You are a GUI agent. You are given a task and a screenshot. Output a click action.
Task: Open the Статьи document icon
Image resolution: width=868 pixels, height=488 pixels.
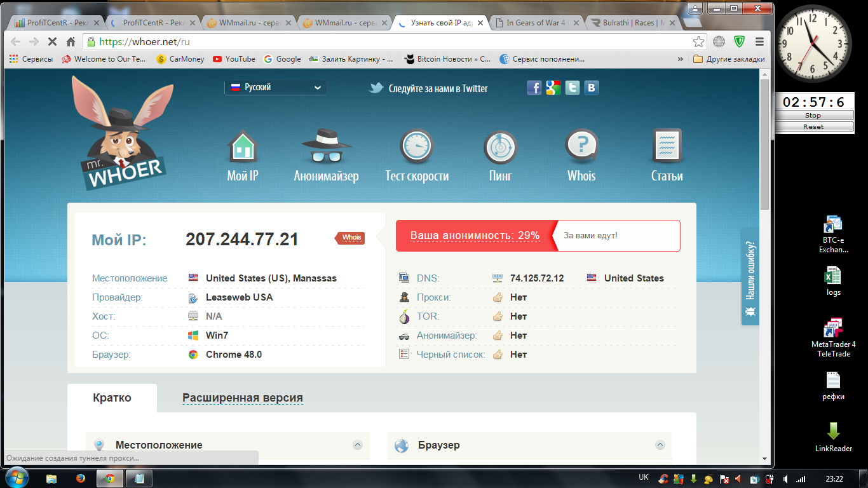(667, 146)
